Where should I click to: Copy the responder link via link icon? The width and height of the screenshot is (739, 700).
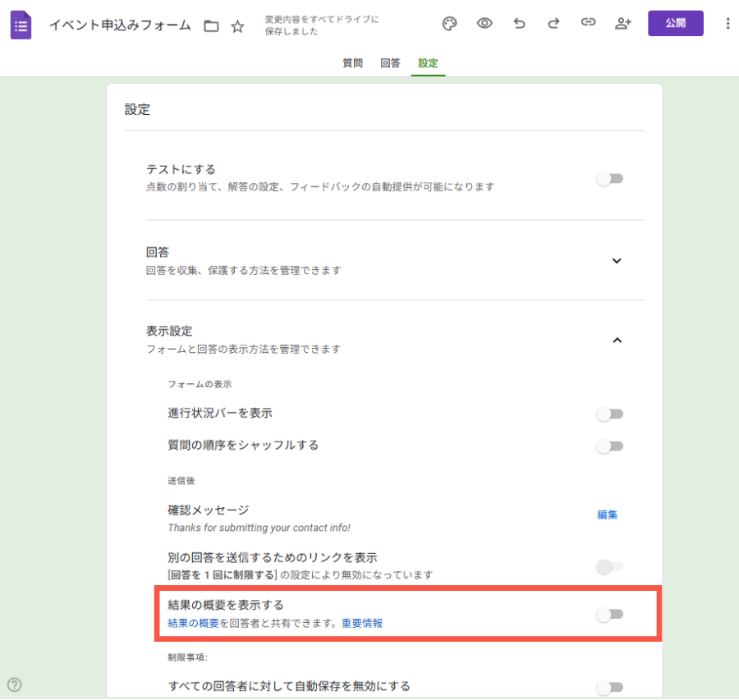(x=588, y=24)
